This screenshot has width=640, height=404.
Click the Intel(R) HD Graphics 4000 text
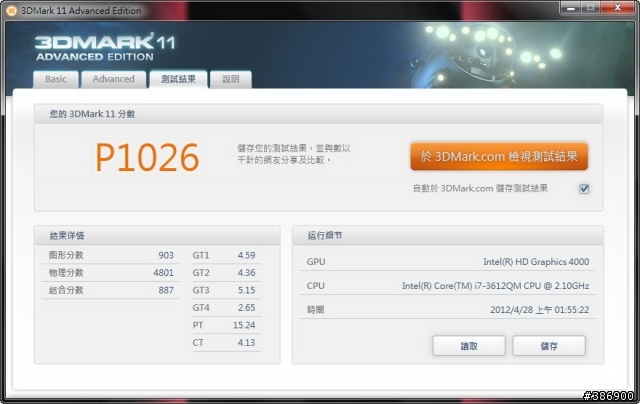(x=536, y=262)
